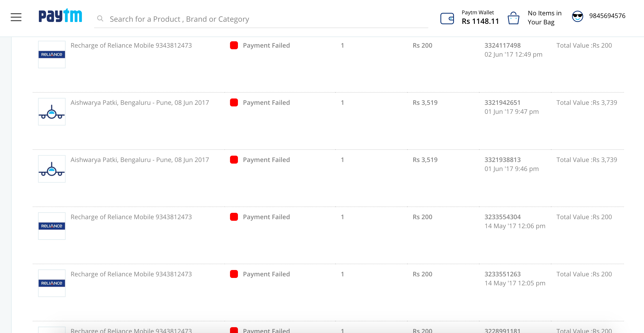Image resolution: width=644 pixels, height=333 pixels.
Task: Click Payment Failed for order 3324117498
Action: (266, 46)
